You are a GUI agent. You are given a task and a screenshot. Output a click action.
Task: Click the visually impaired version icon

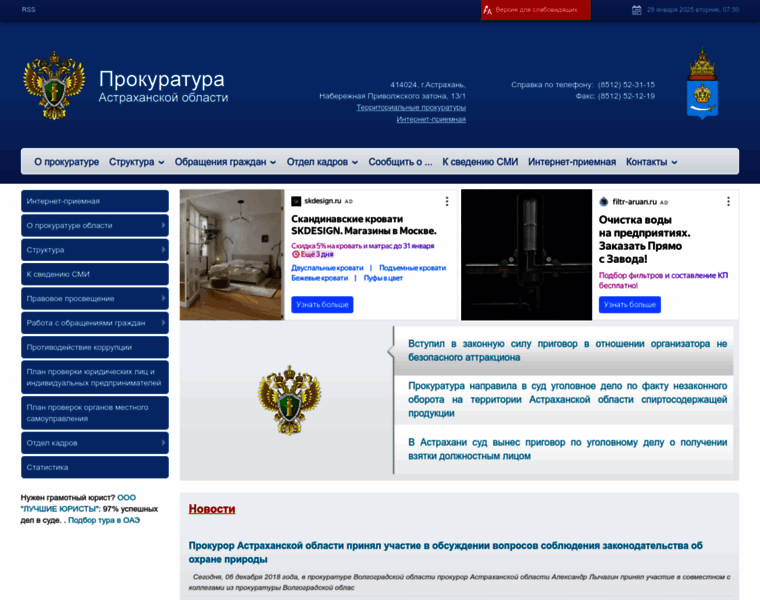[488, 10]
